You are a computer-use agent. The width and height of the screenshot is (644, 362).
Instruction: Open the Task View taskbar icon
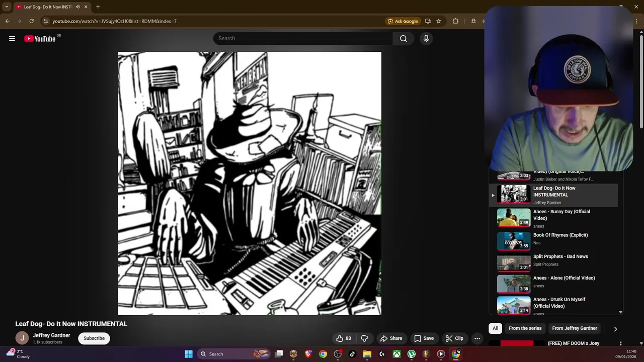click(279, 354)
